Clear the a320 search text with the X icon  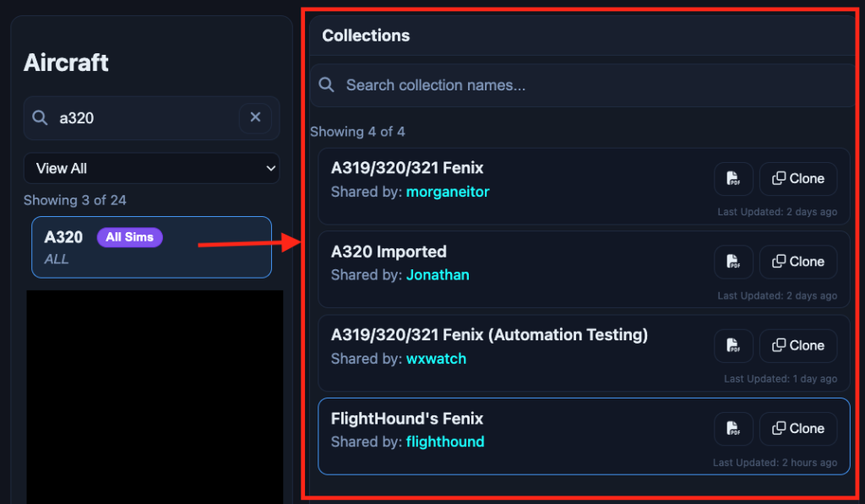(x=255, y=117)
